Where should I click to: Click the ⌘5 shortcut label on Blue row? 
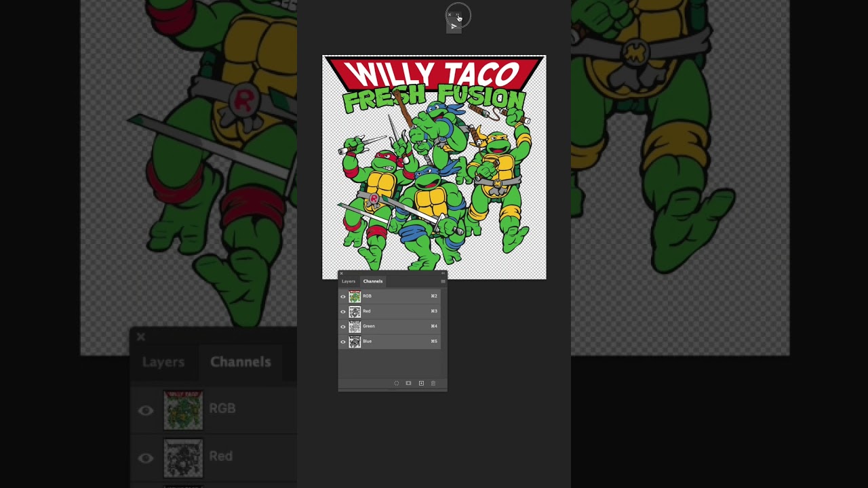(x=434, y=341)
